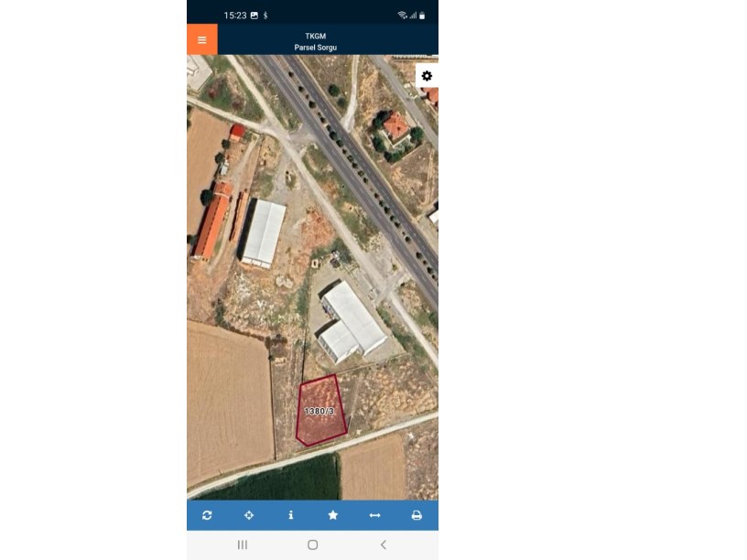The height and width of the screenshot is (560, 747).
Task: Open the orange hamburger menu
Action: point(202,39)
